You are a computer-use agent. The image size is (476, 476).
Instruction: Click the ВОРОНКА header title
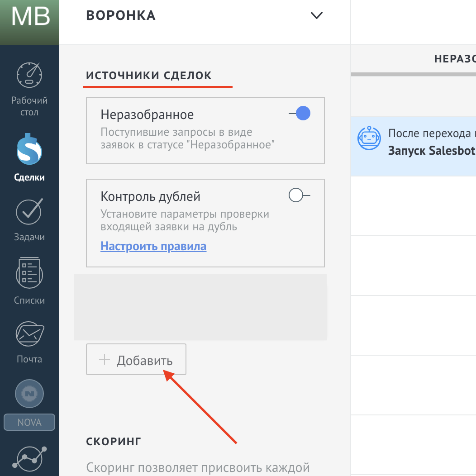121,15
